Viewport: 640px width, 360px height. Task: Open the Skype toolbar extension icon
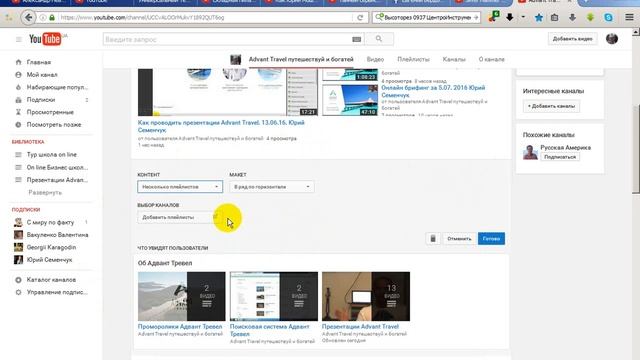[x=608, y=18]
